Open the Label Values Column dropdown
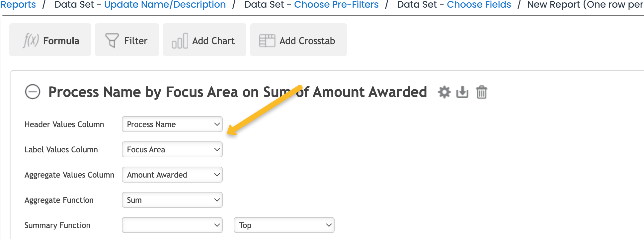This screenshot has width=644, height=239. tap(172, 149)
